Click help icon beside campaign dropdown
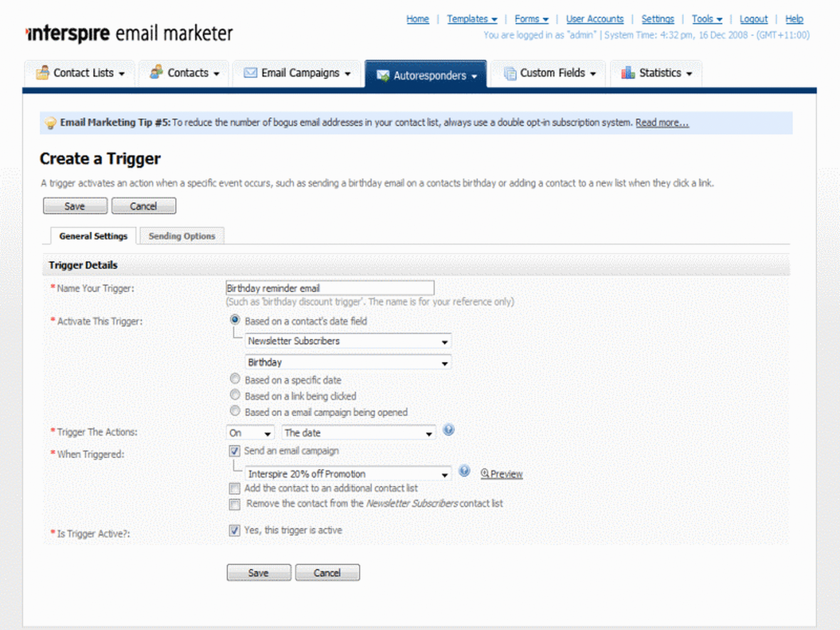 (x=464, y=470)
